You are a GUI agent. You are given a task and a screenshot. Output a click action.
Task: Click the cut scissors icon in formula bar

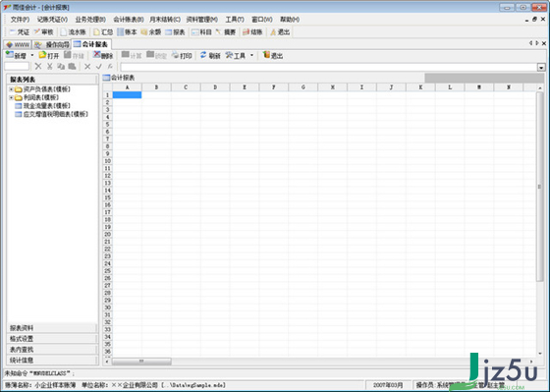(x=50, y=67)
